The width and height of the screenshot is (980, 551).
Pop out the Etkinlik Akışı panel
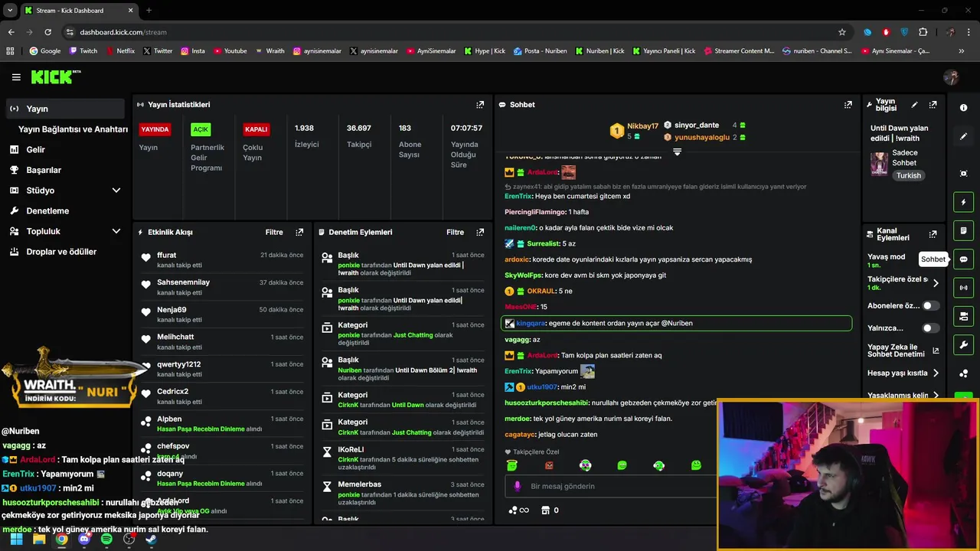coord(299,232)
